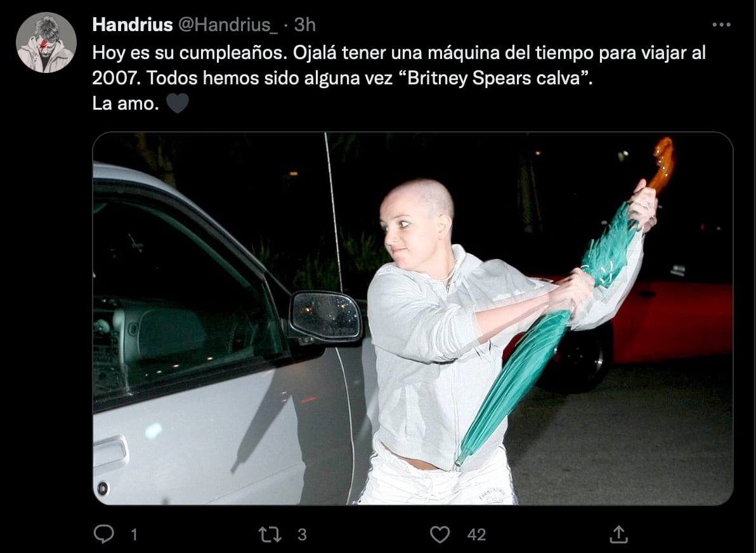
Task: Open the Handrius display name
Action: [132, 25]
